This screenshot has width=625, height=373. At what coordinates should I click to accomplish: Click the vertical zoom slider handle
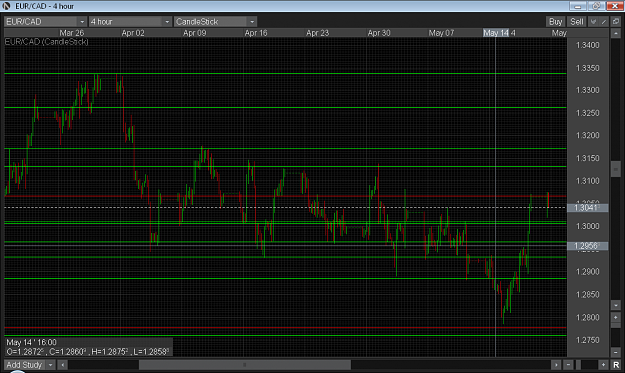pyautogui.click(x=615, y=325)
